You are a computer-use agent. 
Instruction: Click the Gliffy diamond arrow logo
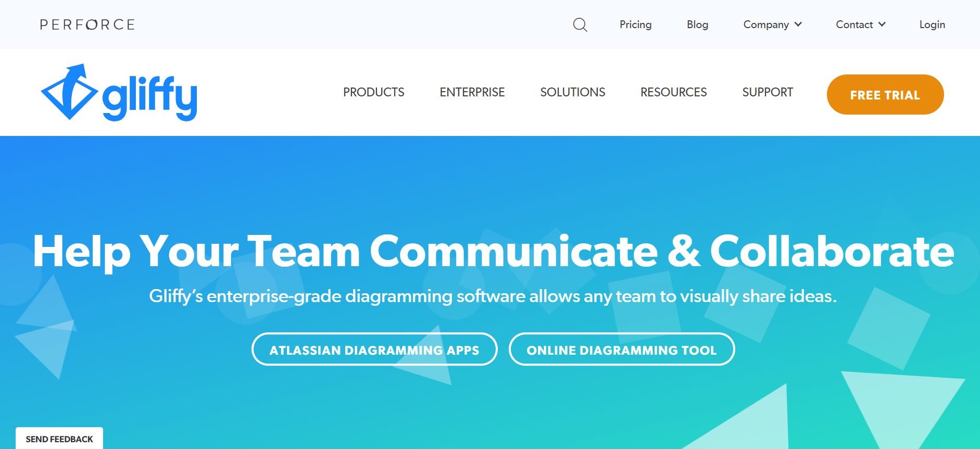pos(69,92)
